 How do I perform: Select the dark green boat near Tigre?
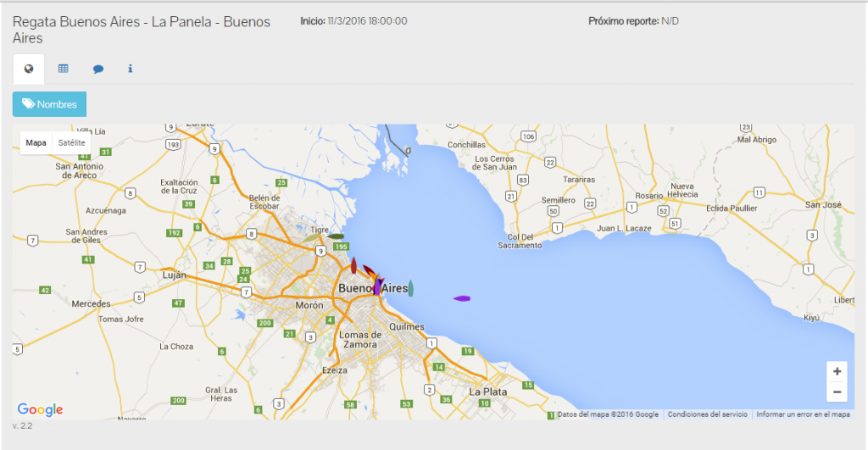[x=336, y=236]
